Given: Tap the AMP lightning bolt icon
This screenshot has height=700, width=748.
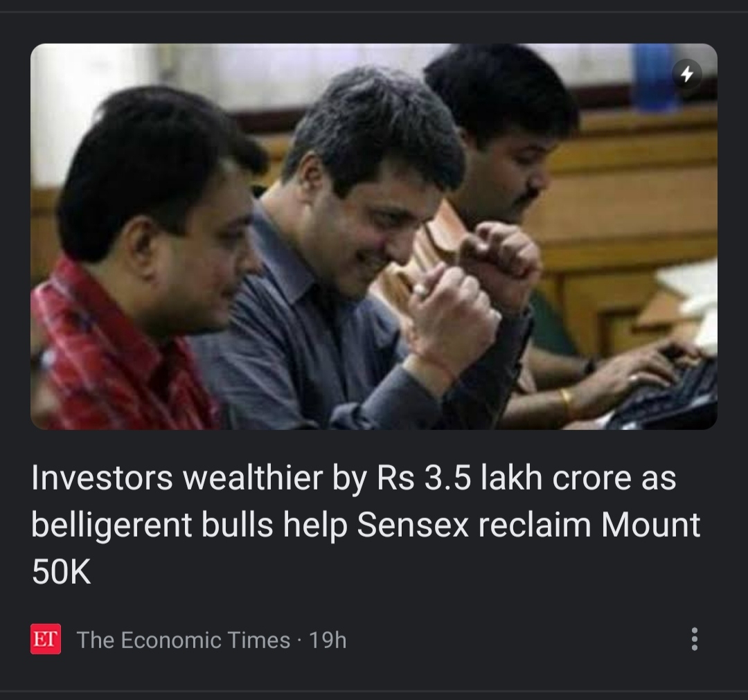Looking at the screenshot, I should point(686,74).
